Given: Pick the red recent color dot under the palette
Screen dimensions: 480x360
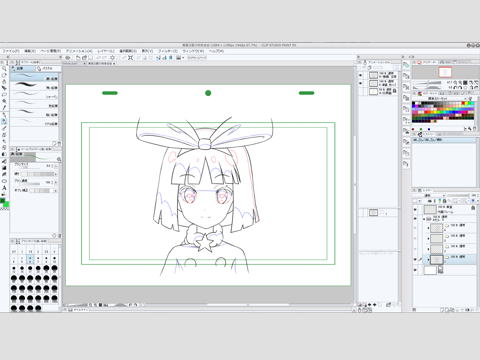Looking at the screenshot, I should click(x=414, y=129).
